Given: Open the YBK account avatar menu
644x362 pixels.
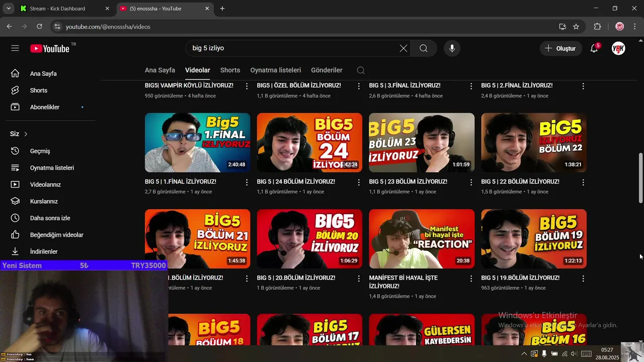Looking at the screenshot, I should (x=618, y=48).
